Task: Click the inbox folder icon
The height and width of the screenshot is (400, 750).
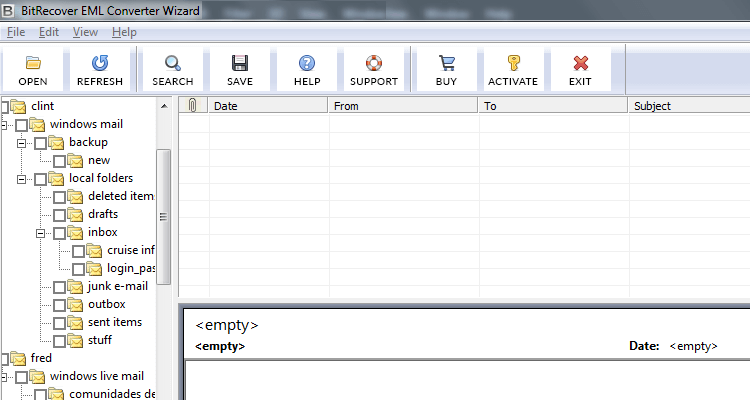Action: (75, 233)
